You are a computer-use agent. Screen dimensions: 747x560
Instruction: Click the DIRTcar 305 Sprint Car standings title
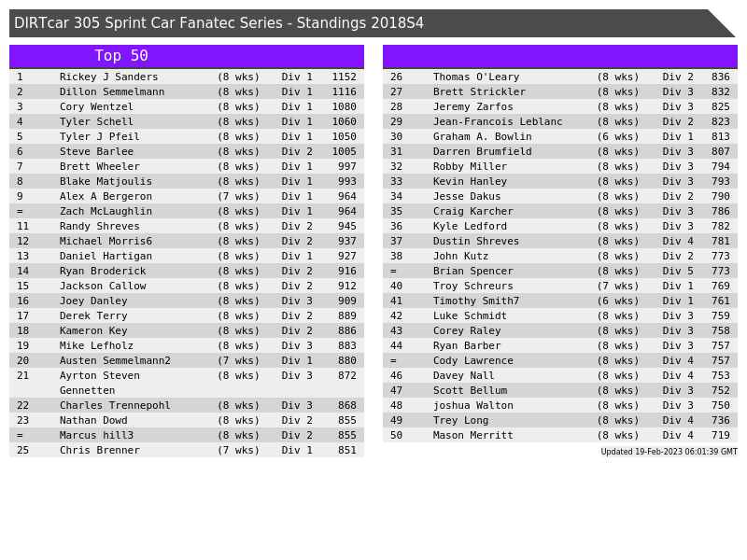[x=218, y=23]
